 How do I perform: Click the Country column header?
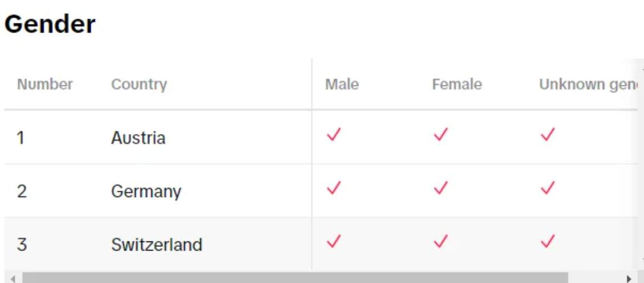click(x=139, y=84)
